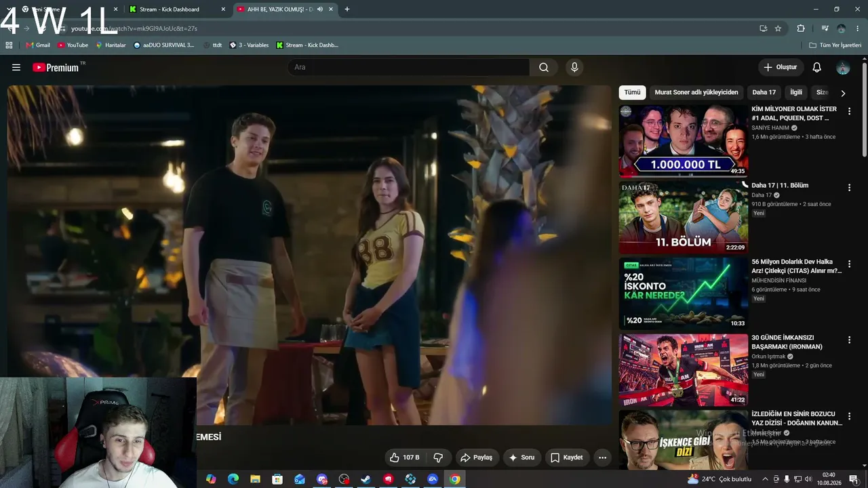The image size is (868, 488).
Task: Open the 11. BÖLÜM video thumbnail
Action: point(684,217)
